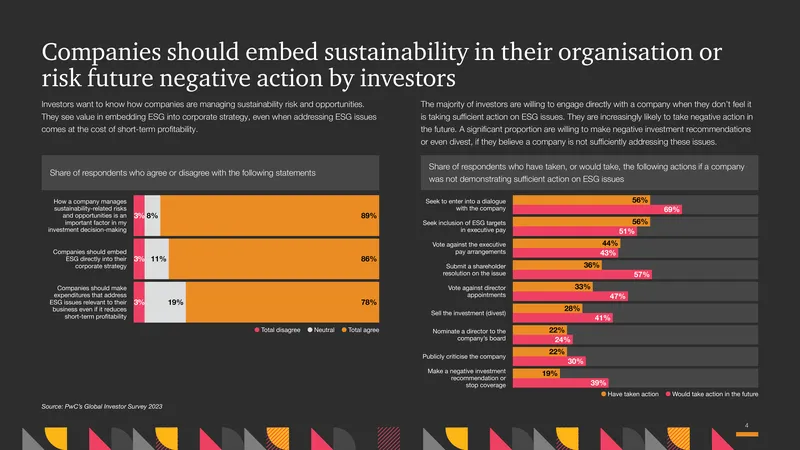Click the 39% negative recommendation pink bar
Image resolution: width=800 pixels, height=450 pixels.
click(560, 383)
